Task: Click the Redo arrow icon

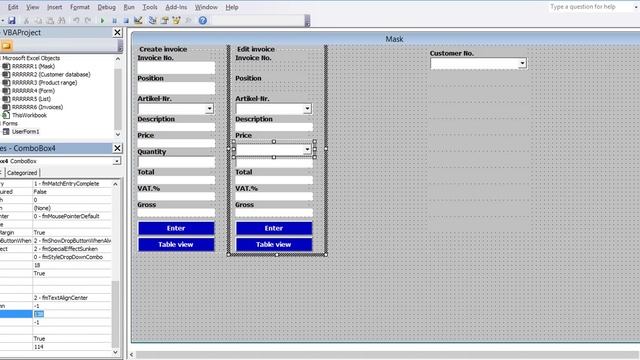Action: pyautogui.click(x=88, y=20)
